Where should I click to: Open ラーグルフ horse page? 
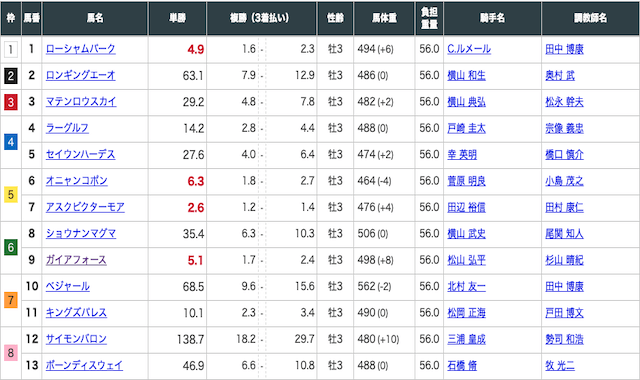coord(67,128)
